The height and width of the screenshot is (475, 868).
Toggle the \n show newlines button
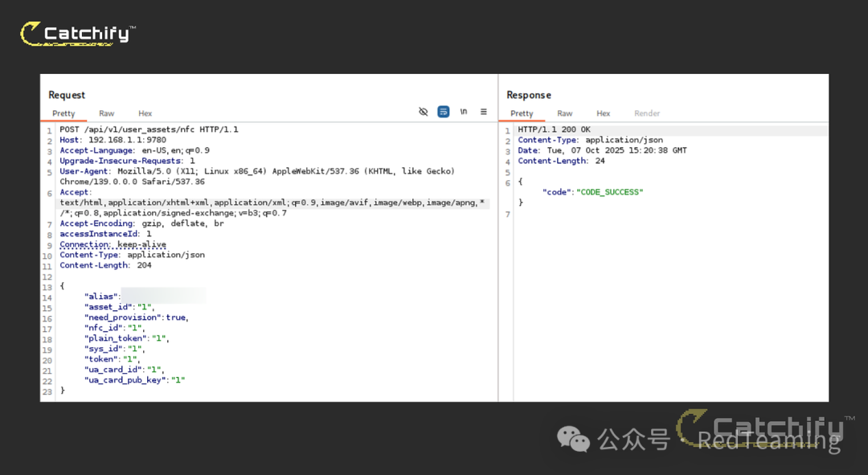464,112
